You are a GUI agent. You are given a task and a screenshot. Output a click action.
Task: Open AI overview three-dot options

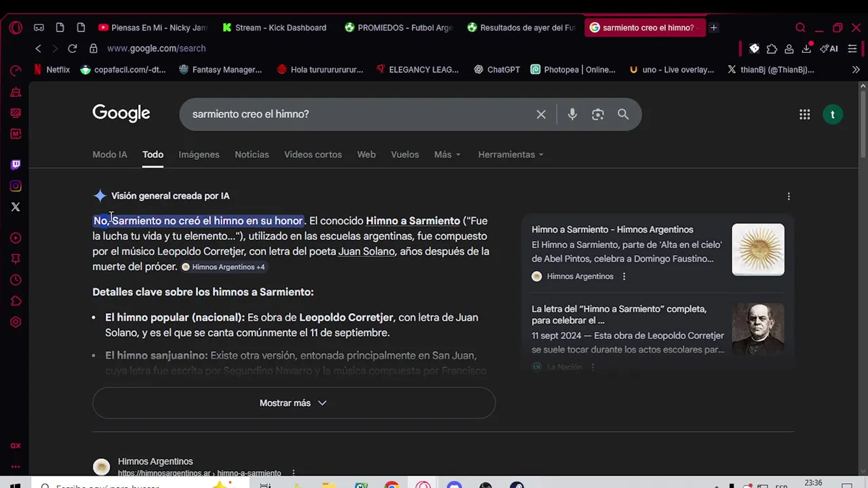tap(789, 197)
